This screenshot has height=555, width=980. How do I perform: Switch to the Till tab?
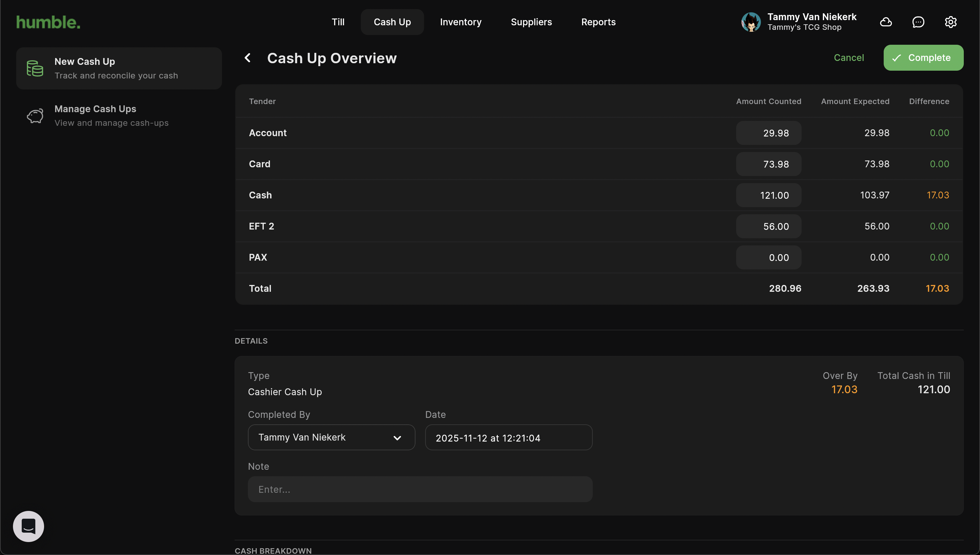click(x=338, y=22)
